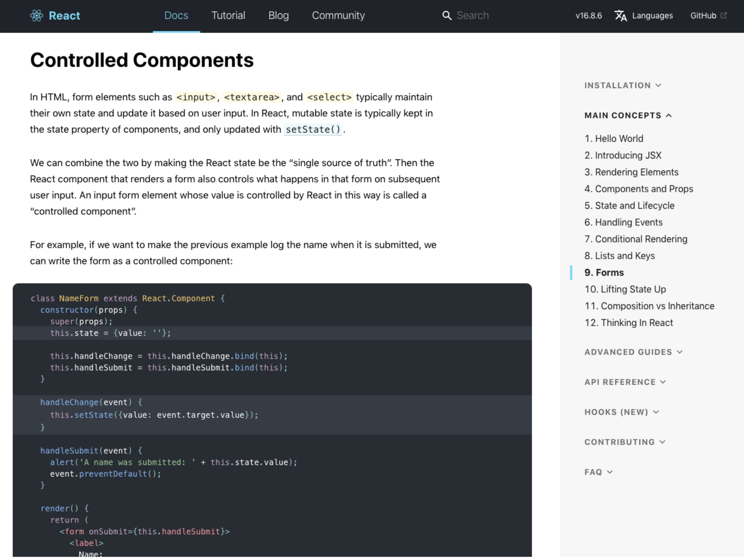Expand the FAQ section
The image size is (744, 560).
coord(598,472)
